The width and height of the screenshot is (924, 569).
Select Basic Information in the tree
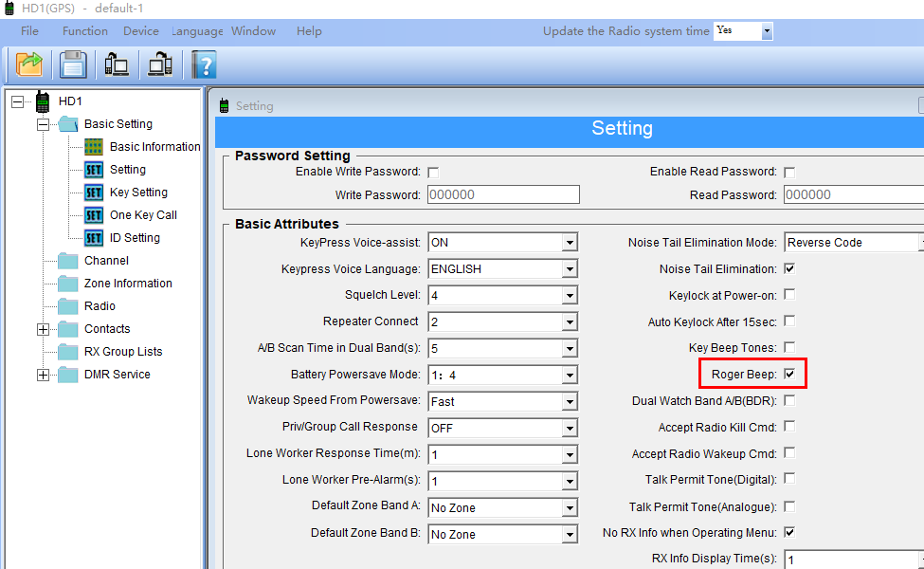point(154,147)
